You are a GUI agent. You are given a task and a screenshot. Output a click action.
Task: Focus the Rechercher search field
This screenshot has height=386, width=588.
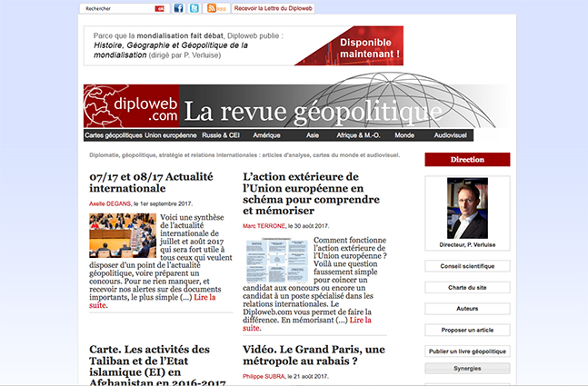(x=118, y=8)
